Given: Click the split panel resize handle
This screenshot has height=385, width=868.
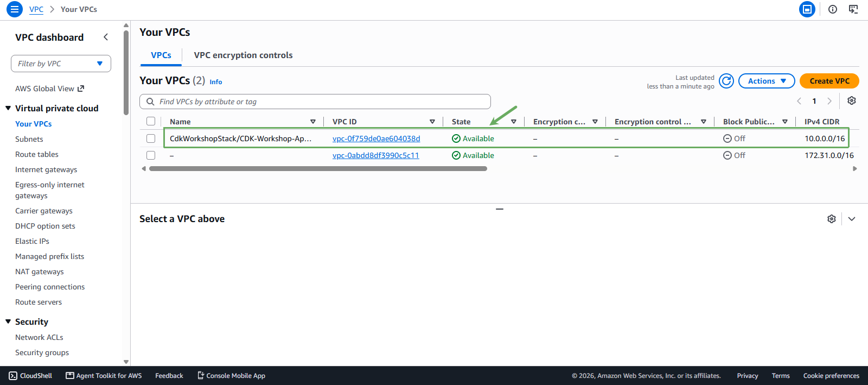Looking at the screenshot, I should (x=500, y=209).
